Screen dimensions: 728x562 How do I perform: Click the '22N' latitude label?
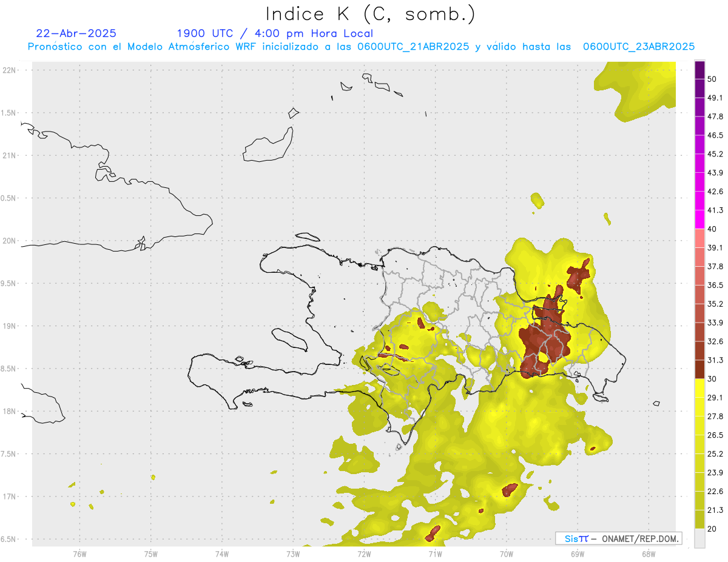(10, 70)
